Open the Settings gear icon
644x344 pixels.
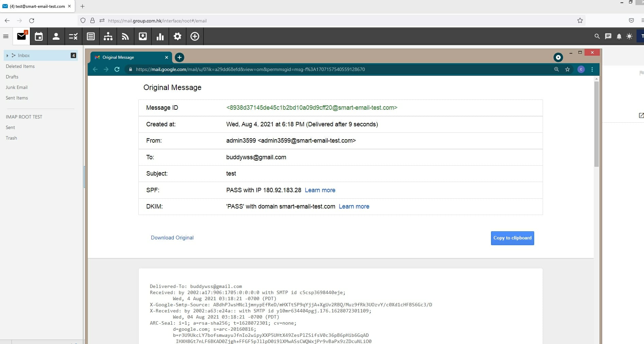[x=177, y=36]
